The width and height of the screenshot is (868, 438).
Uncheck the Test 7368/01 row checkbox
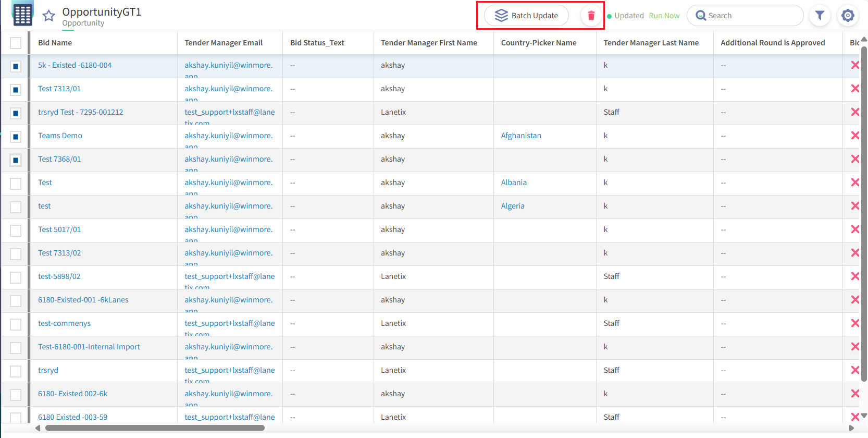pyautogui.click(x=16, y=160)
